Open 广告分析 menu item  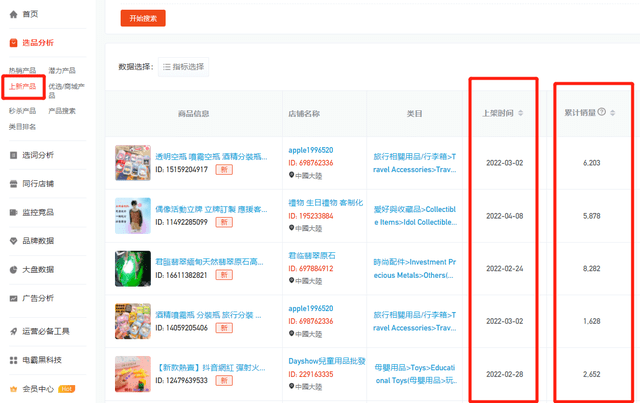tap(38, 298)
